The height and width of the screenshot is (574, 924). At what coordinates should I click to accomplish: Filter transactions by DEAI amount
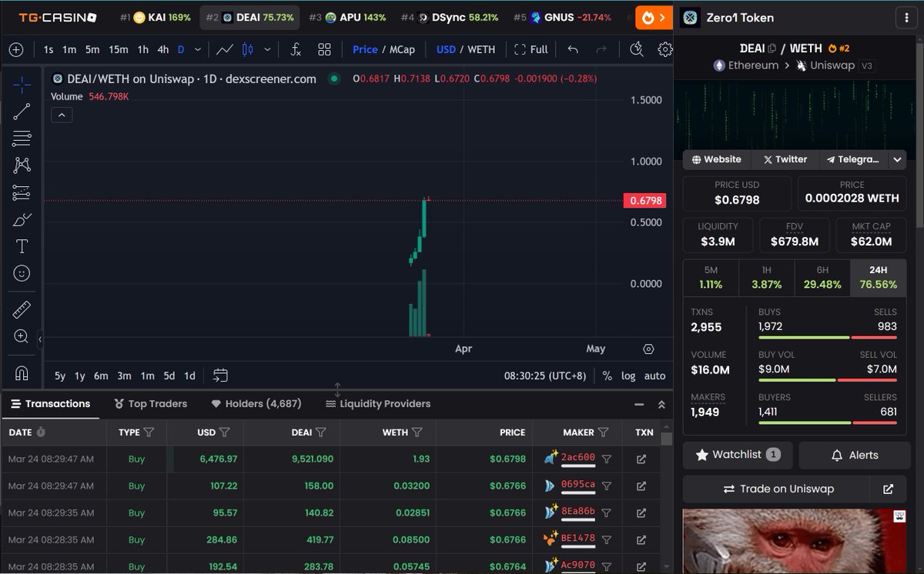tap(320, 432)
